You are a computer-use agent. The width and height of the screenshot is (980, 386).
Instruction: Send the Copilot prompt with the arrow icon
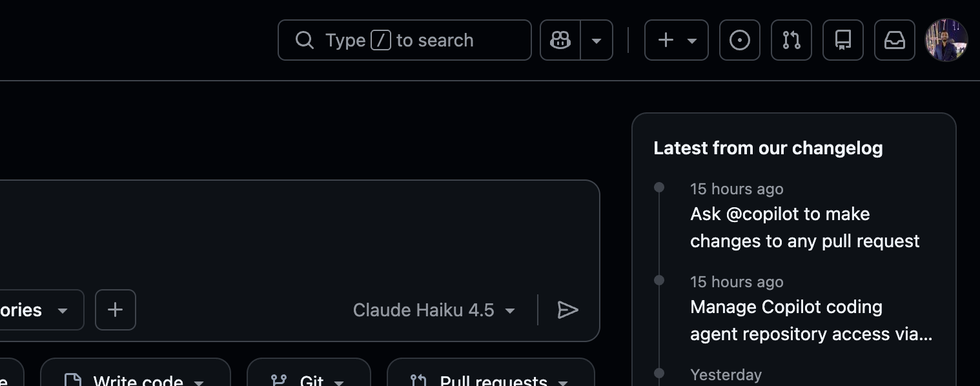coord(569,310)
